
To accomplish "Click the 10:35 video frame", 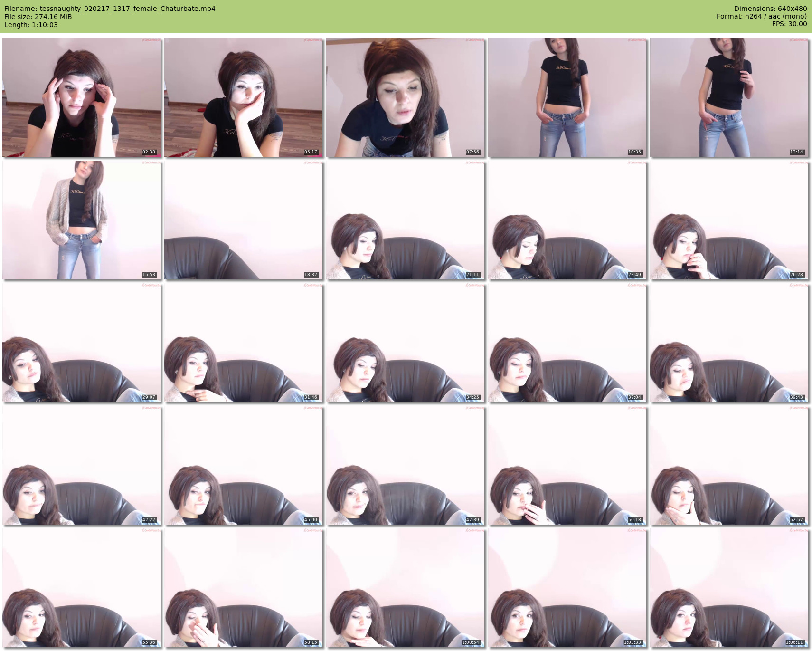I will tap(567, 97).
